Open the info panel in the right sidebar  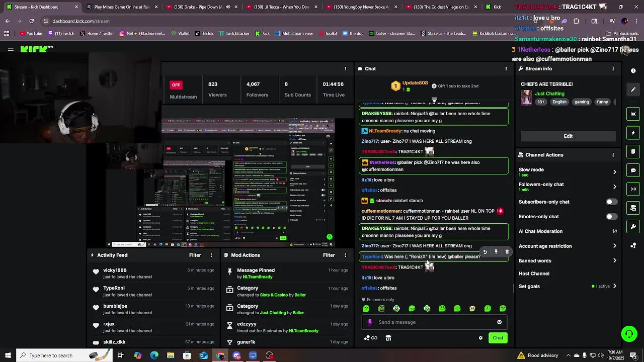[633, 71]
